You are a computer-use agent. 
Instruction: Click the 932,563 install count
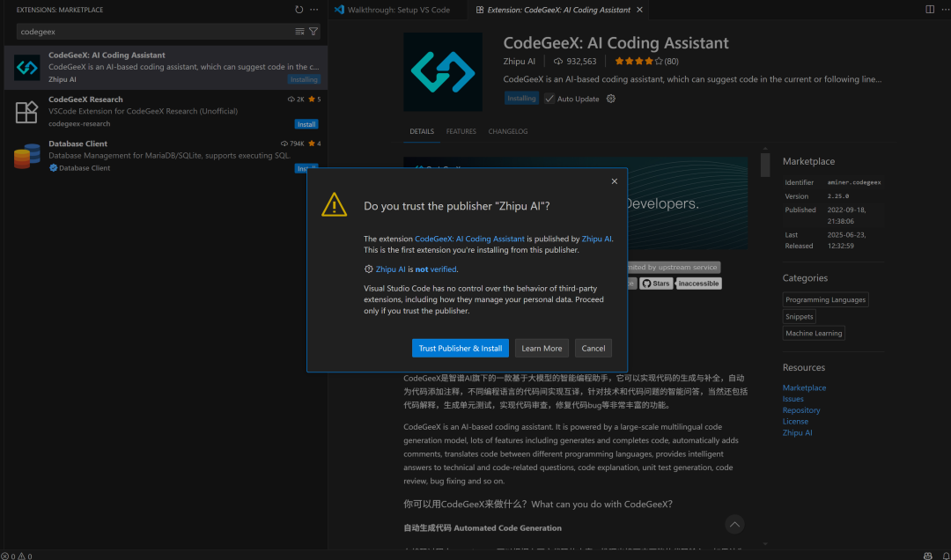[x=575, y=62]
